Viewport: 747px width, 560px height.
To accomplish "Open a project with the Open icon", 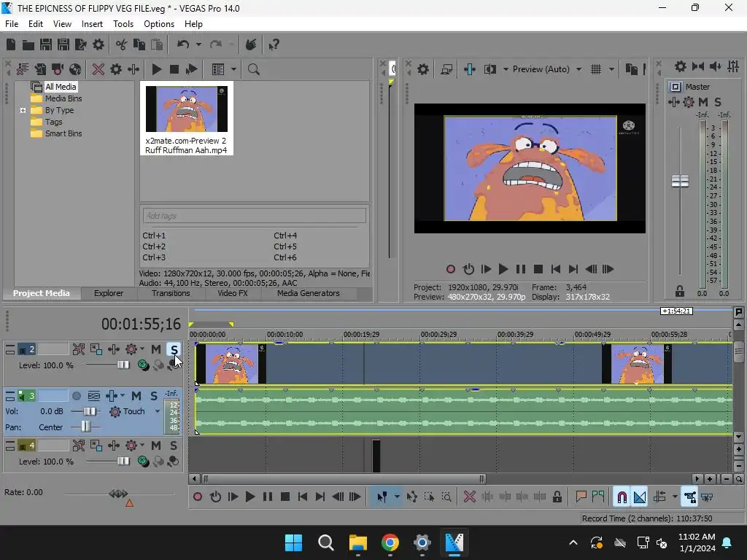I will pyautogui.click(x=28, y=44).
